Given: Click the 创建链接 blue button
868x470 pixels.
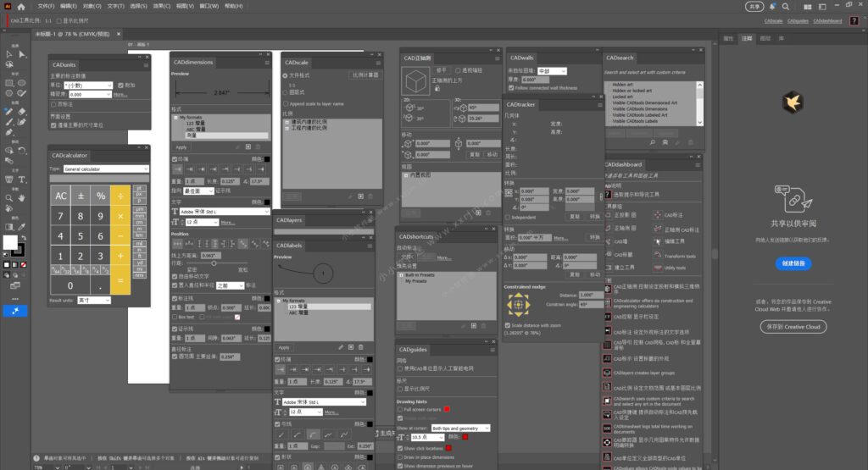Looking at the screenshot, I should (793, 263).
